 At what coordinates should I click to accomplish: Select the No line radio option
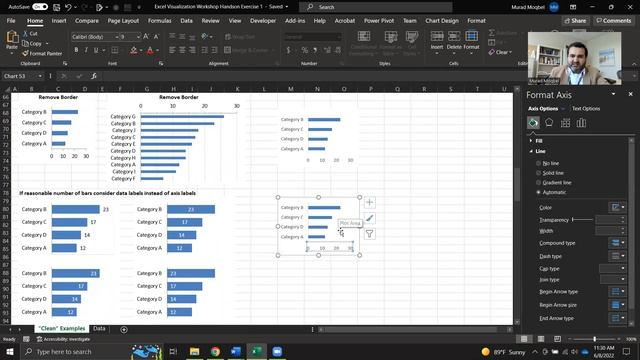point(538,163)
